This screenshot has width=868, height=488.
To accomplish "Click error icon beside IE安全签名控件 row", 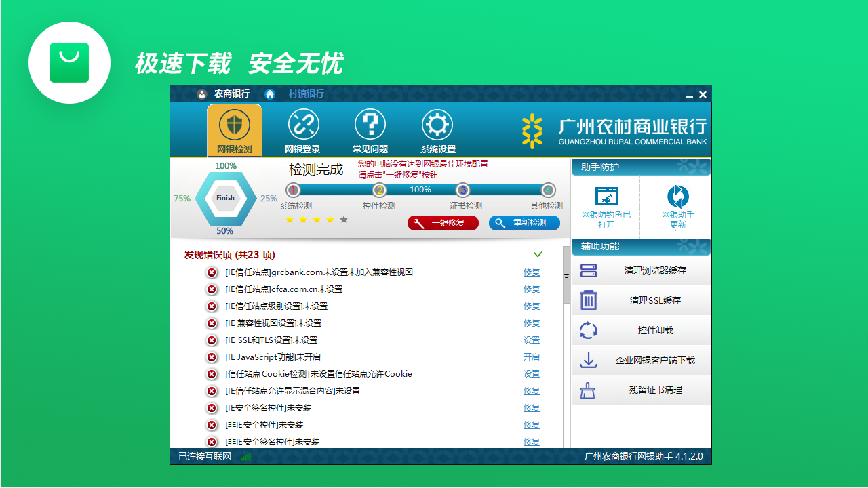I will 212,408.
